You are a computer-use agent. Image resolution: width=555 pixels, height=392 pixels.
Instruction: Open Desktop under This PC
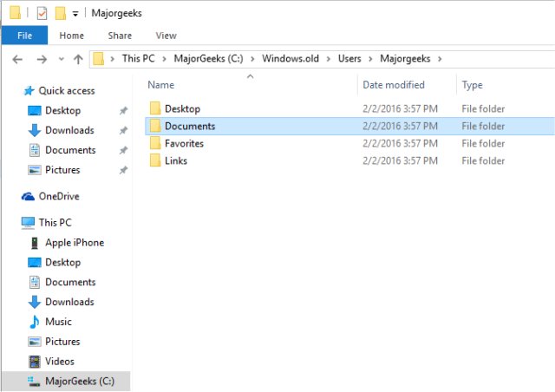(62, 263)
